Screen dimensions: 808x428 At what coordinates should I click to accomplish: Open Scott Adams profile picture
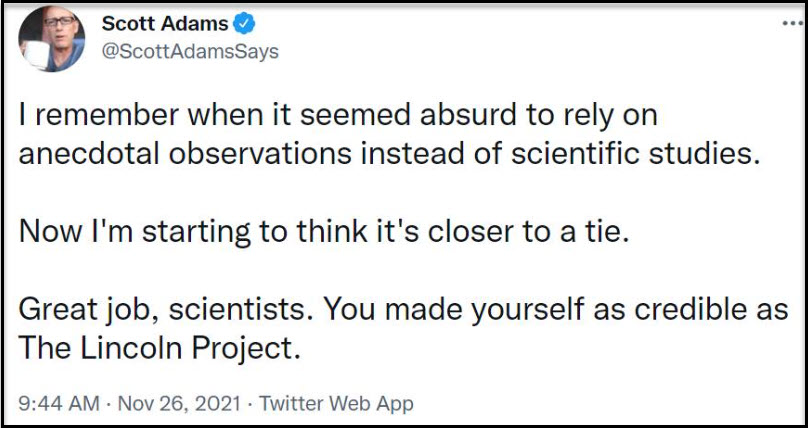[x=52, y=39]
